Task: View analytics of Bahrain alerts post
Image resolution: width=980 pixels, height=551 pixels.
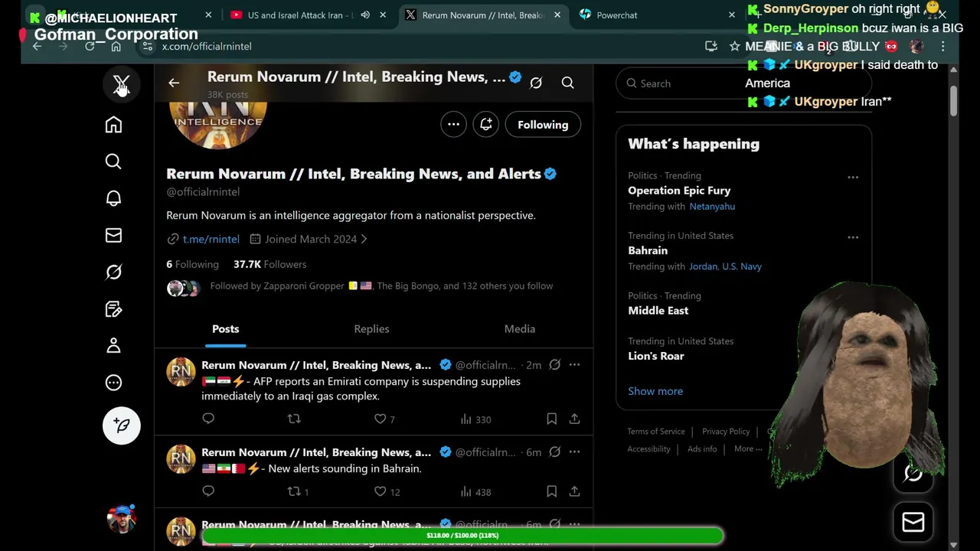Action: click(x=475, y=491)
